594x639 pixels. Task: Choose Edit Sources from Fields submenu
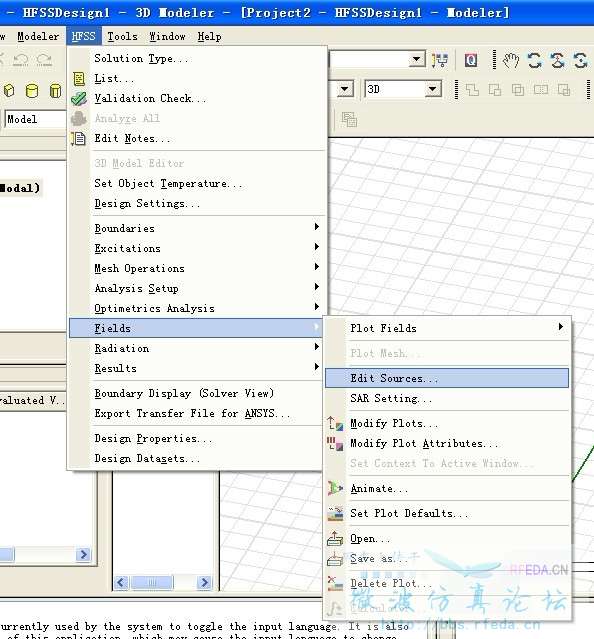click(x=447, y=378)
